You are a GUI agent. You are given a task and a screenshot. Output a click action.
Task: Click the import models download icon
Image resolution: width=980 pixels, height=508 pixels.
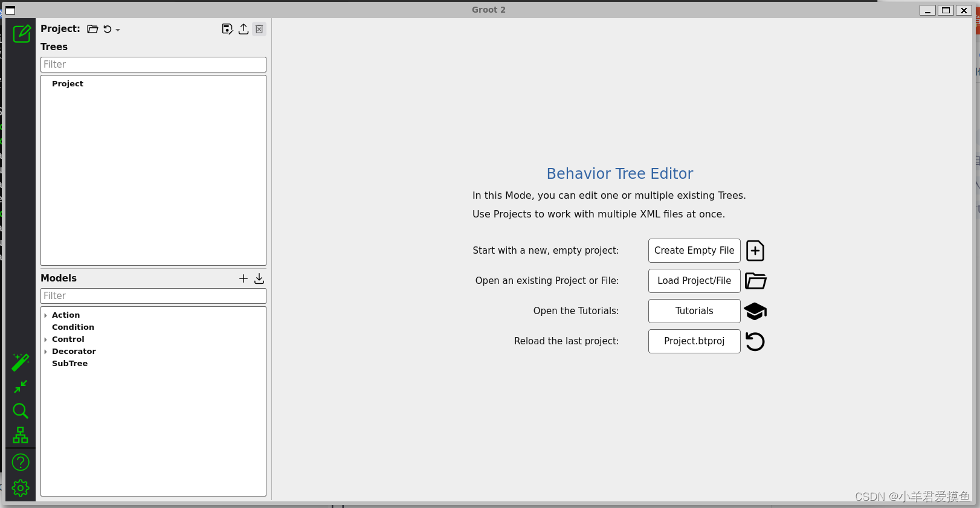coord(259,278)
